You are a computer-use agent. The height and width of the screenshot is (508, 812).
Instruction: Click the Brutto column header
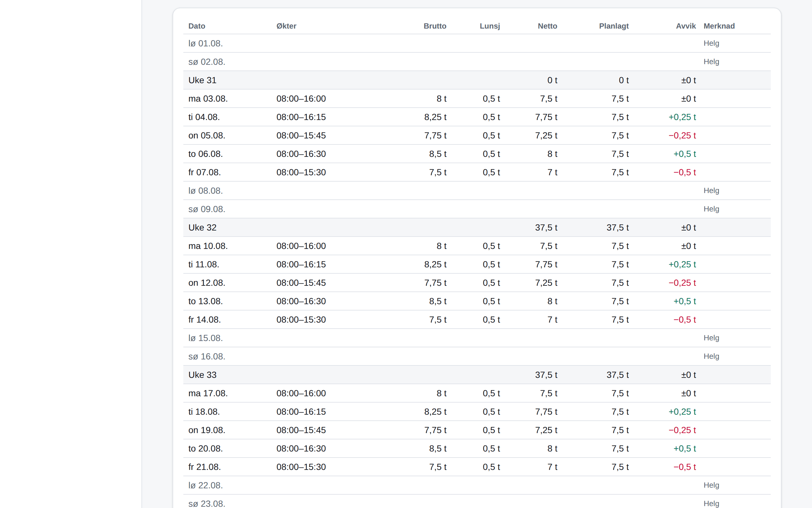coord(435,26)
